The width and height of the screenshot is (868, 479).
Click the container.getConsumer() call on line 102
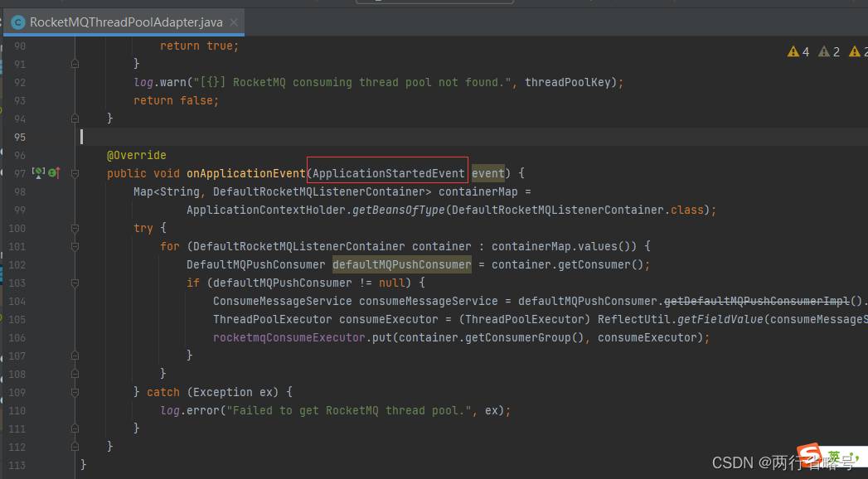567,265
